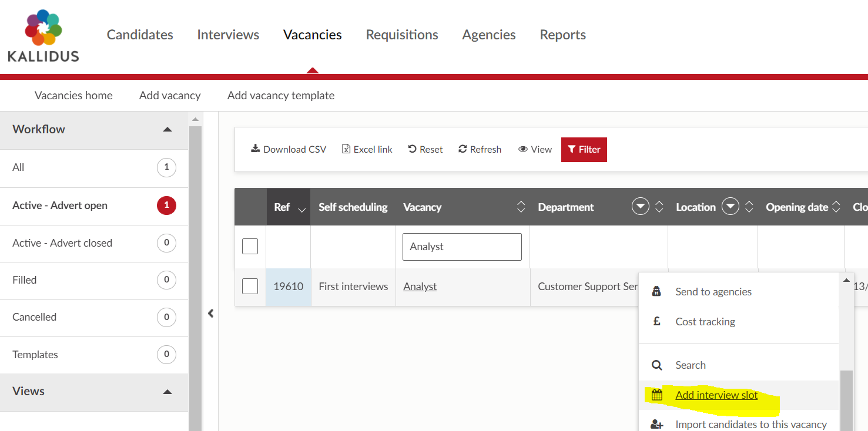868x431 pixels.
Task: Open the Analyst vacancy link
Action: (x=420, y=287)
